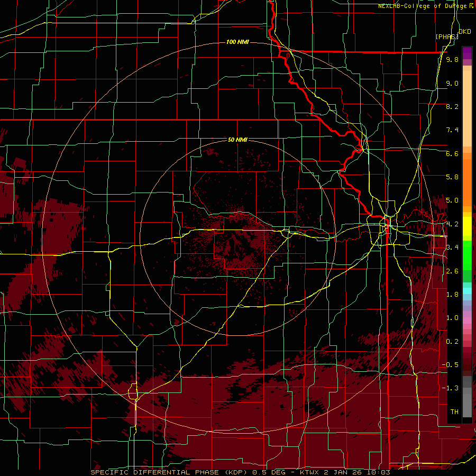Click the 9.8 value on the color scale
Screen dimensions: 476x476
[x=452, y=59]
